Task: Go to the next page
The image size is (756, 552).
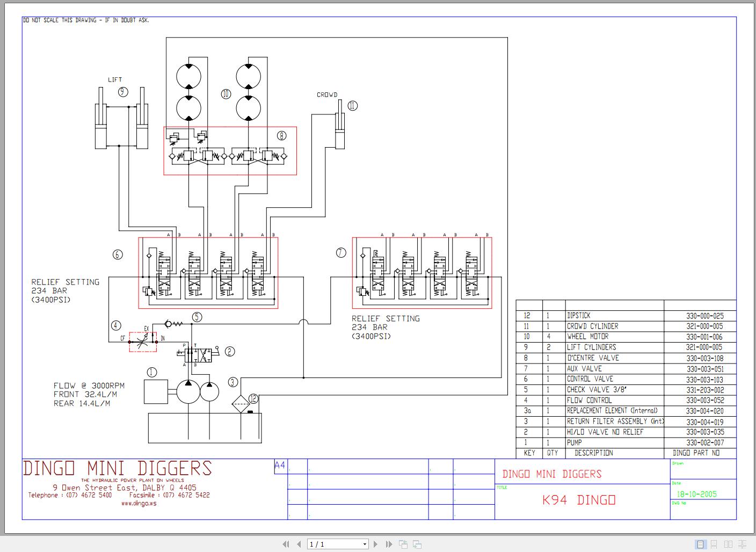Action: point(375,544)
